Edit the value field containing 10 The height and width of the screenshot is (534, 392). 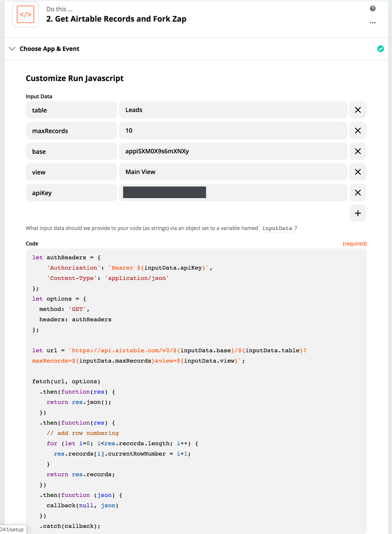point(233,130)
